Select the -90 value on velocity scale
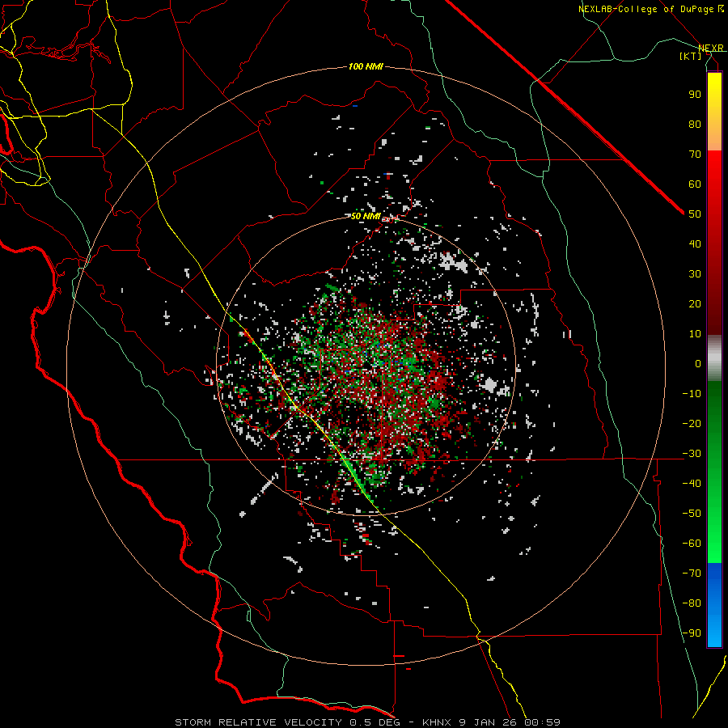This screenshot has height=728, width=728. [692, 633]
